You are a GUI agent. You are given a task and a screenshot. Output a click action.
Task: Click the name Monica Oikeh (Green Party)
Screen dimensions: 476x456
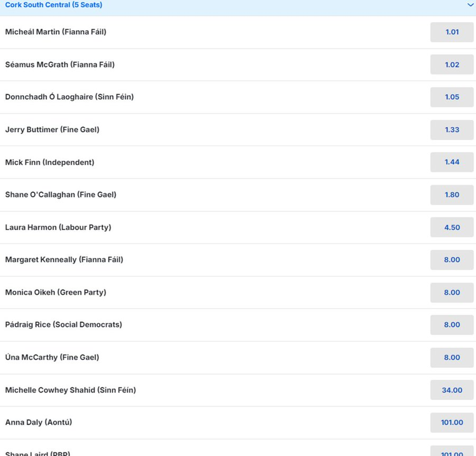click(x=56, y=293)
